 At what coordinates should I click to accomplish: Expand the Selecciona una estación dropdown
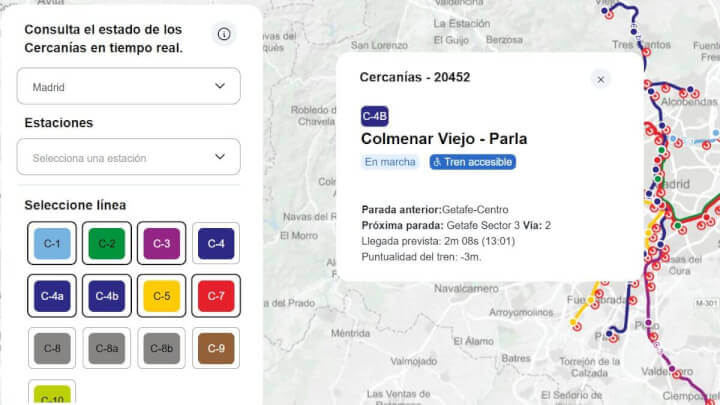click(129, 157)
